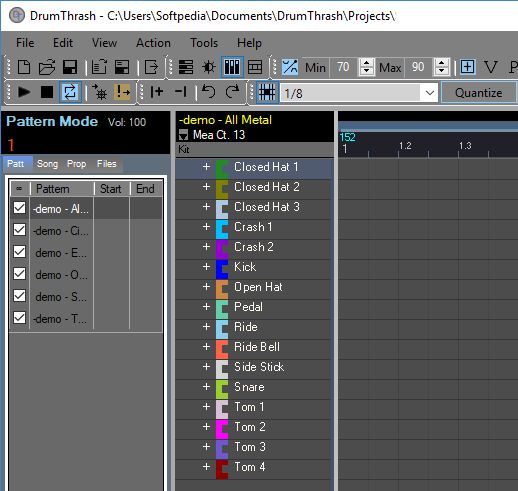Switch to the Files tab
518x491 pixels.
tap(107, 164)
